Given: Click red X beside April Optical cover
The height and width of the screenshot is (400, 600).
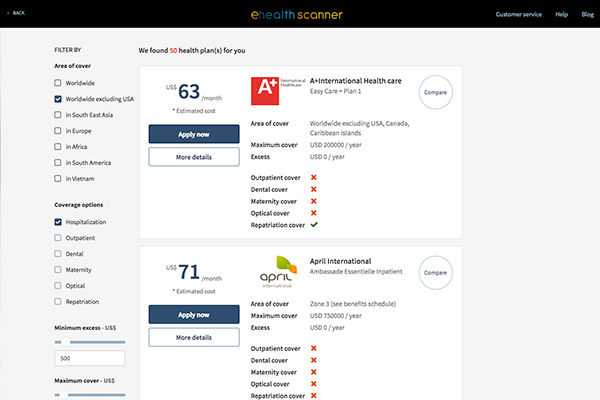Looking at the screenshot, I should [x=313, y=384].
